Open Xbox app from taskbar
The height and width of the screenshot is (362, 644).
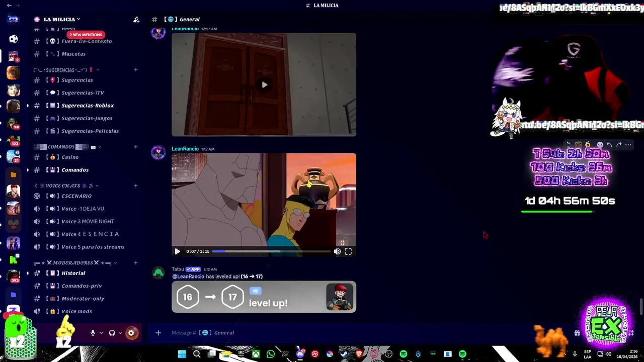pyautogui.click(x=256, y=354)
